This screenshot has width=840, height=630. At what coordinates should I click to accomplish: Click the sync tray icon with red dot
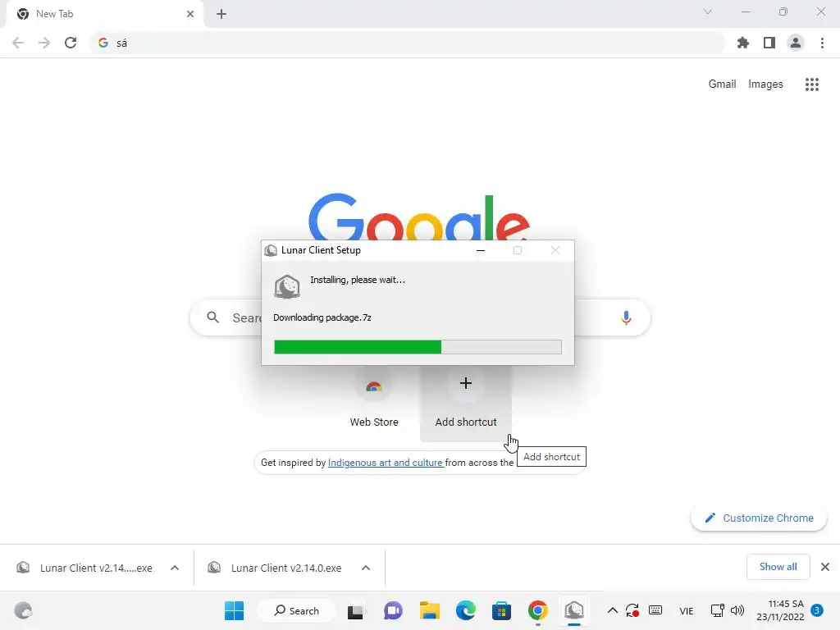(x=632, y=610)
